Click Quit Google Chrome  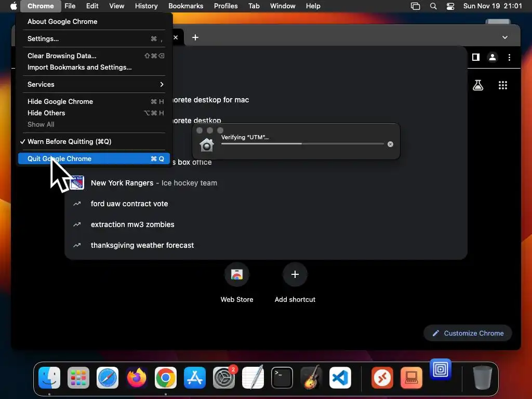(x=94, y=158)
